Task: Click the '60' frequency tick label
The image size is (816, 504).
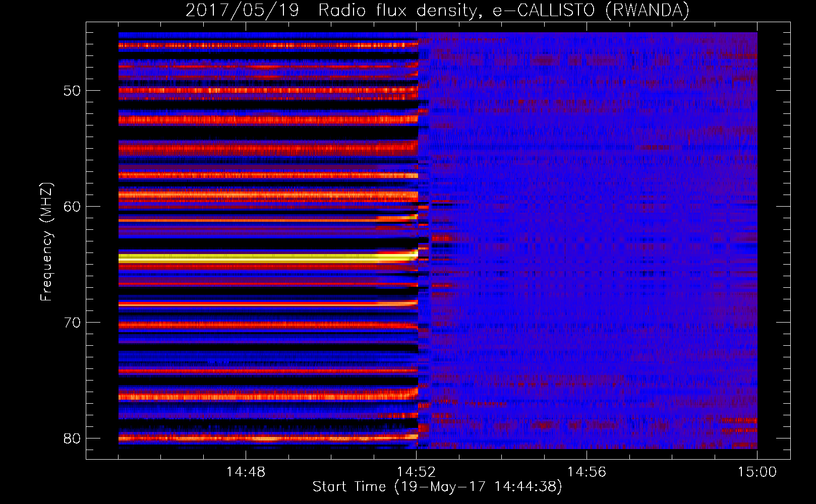Action: click(72, 207)
